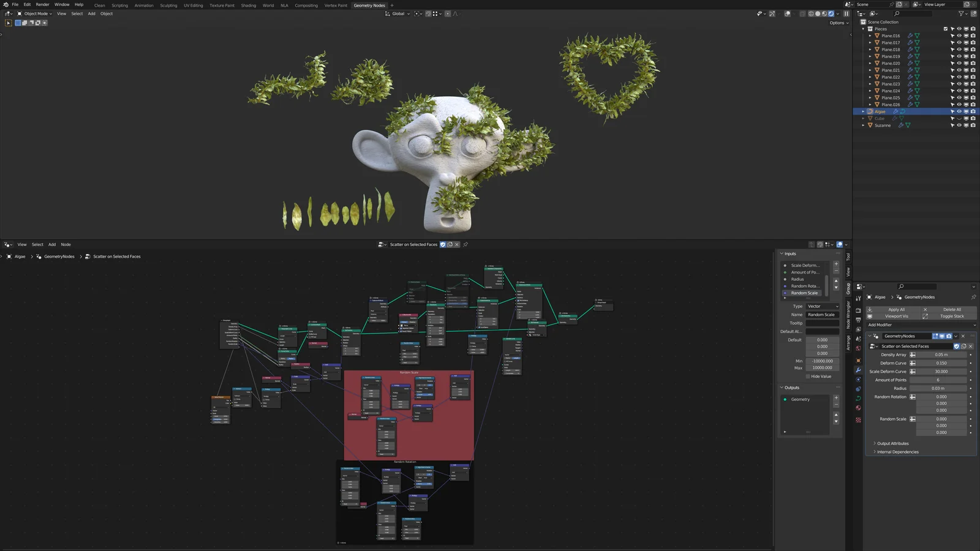Viewport: 980px width, 551px height.
Task: Open the Modifiers wrench tab in Properties
Action: click(858, 370)
